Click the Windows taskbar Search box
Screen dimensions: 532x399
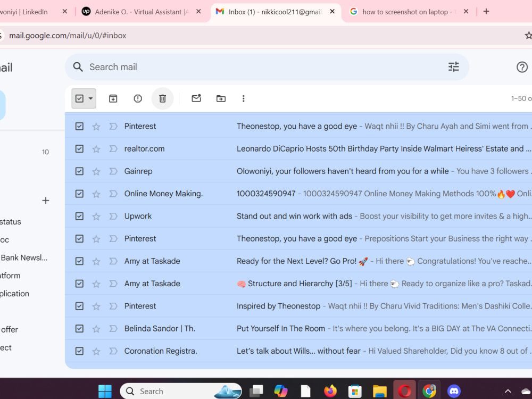180,391
